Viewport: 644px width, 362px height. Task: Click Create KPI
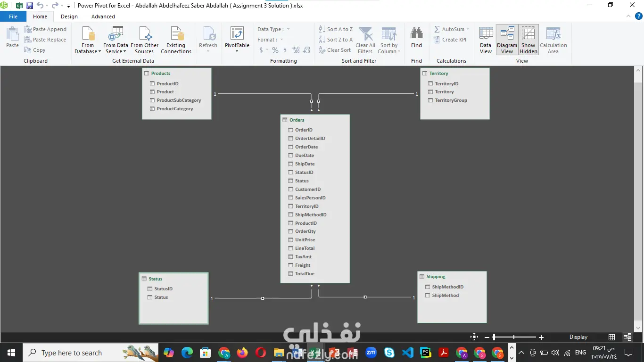(450, 40)
